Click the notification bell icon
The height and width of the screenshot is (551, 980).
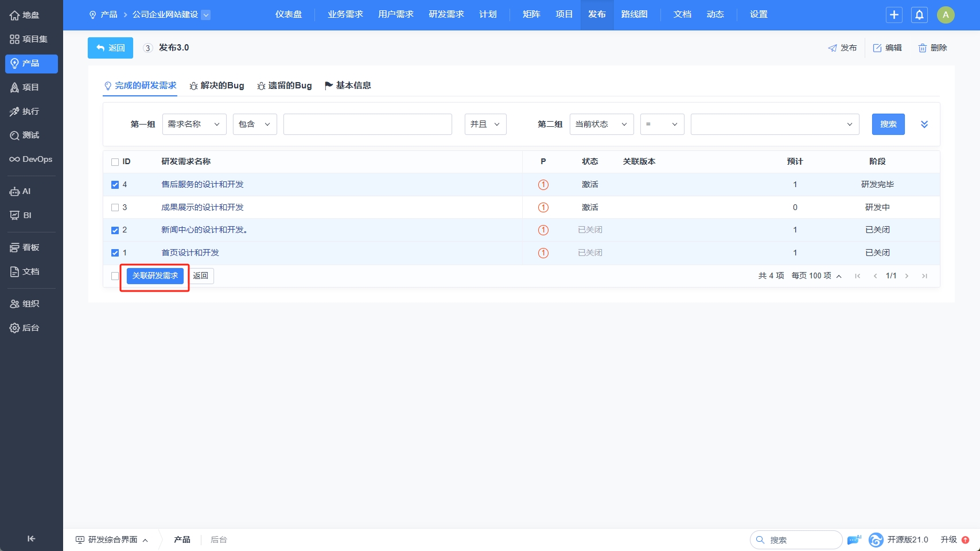tap(919, 15)
